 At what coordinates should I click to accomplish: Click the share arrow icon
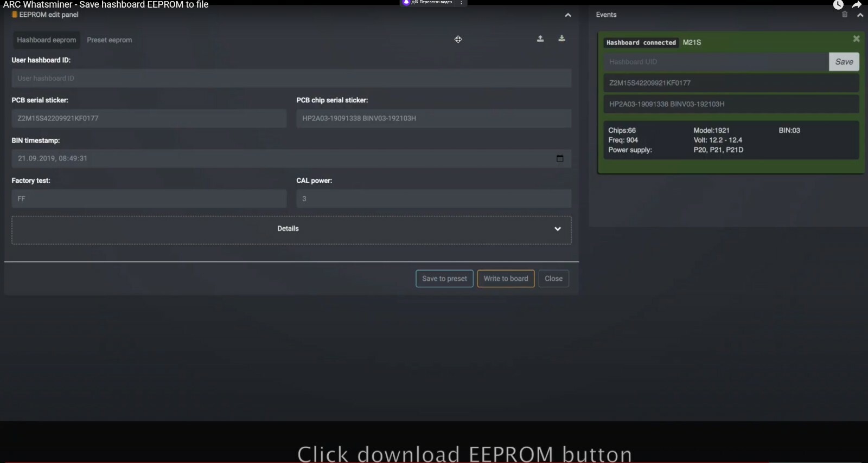point(857,5)
